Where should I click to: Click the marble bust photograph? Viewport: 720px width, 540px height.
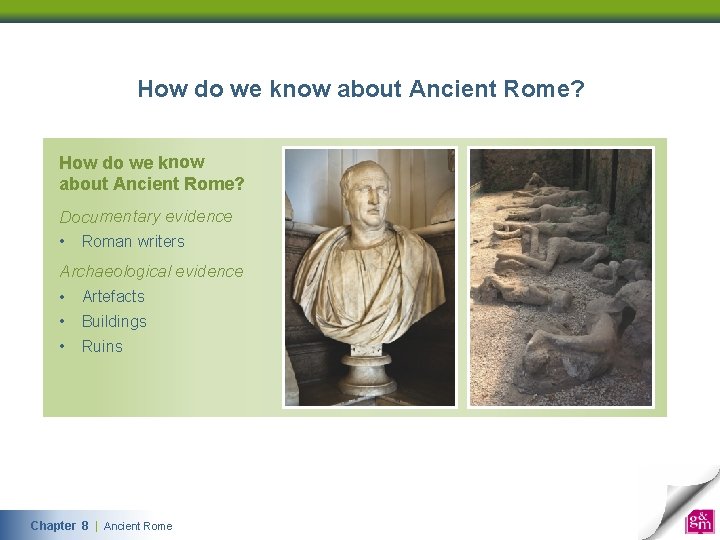pos(370,277)
